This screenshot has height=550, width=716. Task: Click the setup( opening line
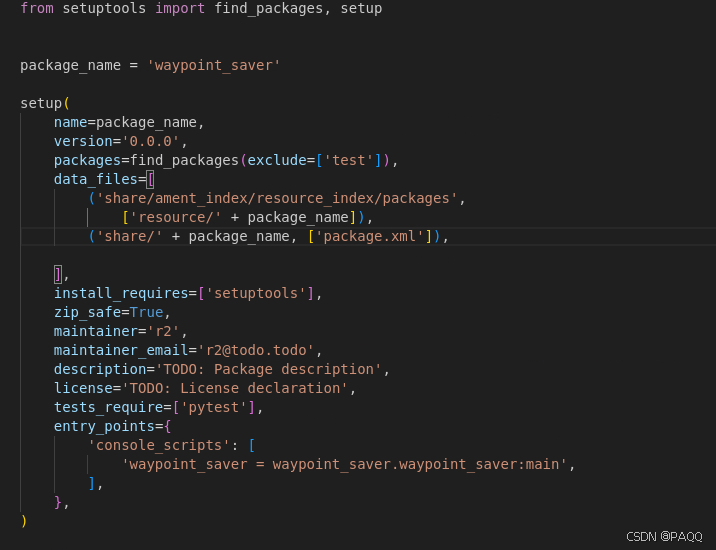pos(45,103)
